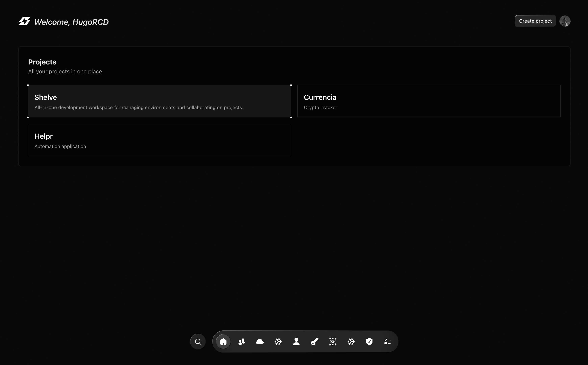Open the checklist tasks icon in dock

click(387, 342)
